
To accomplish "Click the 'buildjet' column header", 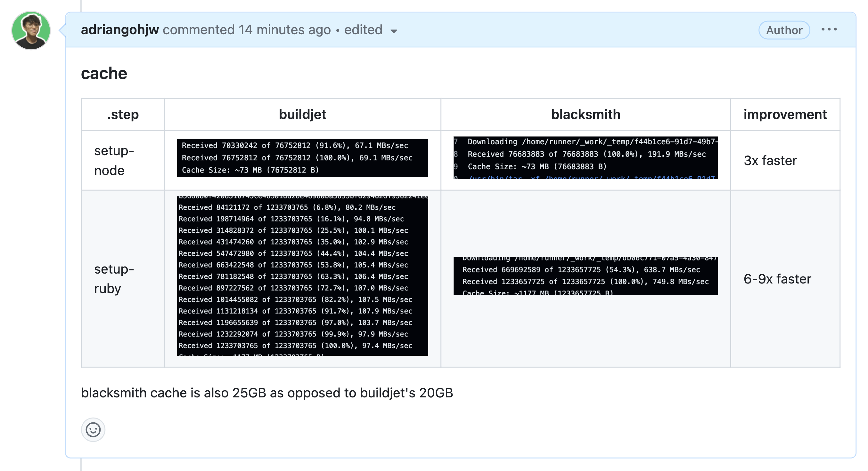I will click(302, 115).
